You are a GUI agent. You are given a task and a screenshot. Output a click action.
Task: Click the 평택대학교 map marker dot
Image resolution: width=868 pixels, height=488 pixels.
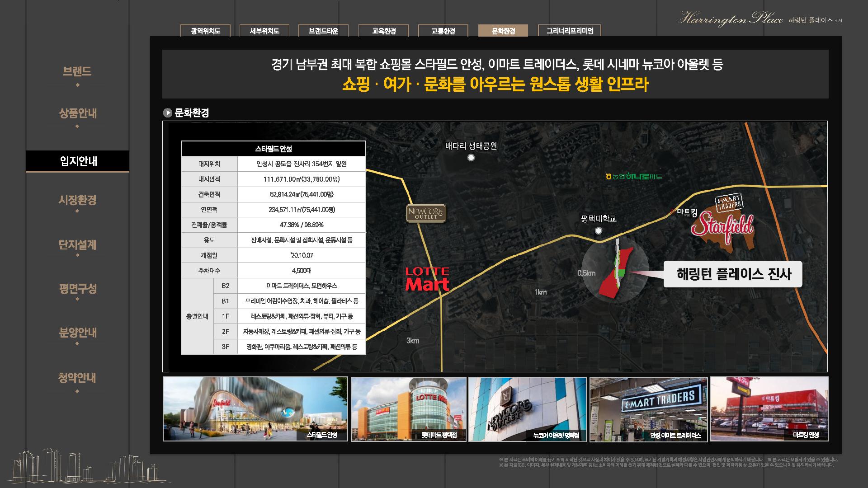tap(599, 231)
